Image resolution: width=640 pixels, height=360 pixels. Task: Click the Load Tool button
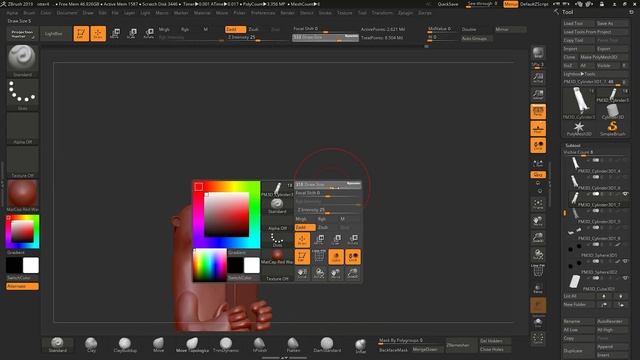[x=578, y=23]
